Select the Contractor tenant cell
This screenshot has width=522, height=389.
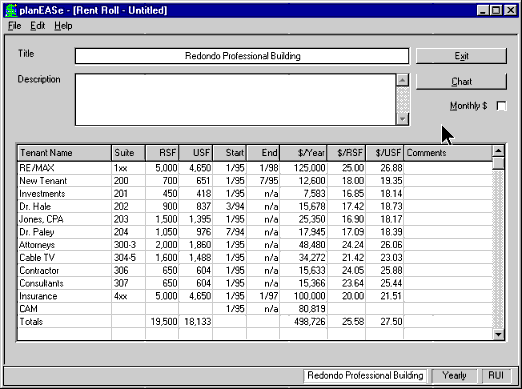[x=64, y=270]
